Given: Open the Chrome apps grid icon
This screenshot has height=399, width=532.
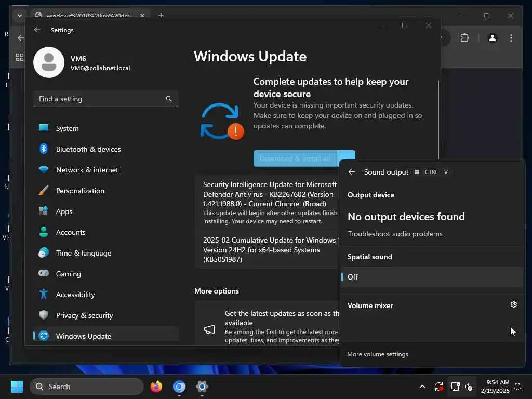Looking at the screenshot, I should click(20, 57).
